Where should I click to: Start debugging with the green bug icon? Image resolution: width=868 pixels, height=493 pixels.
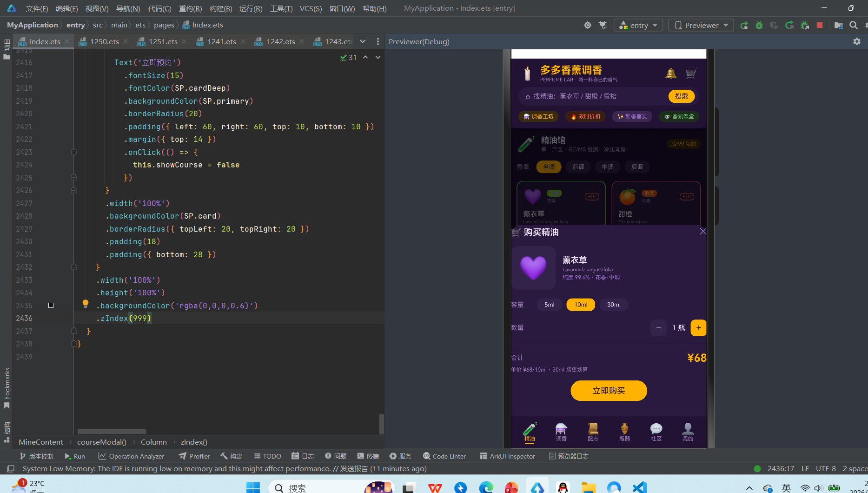pyautogui.click(x=759, y=25)
